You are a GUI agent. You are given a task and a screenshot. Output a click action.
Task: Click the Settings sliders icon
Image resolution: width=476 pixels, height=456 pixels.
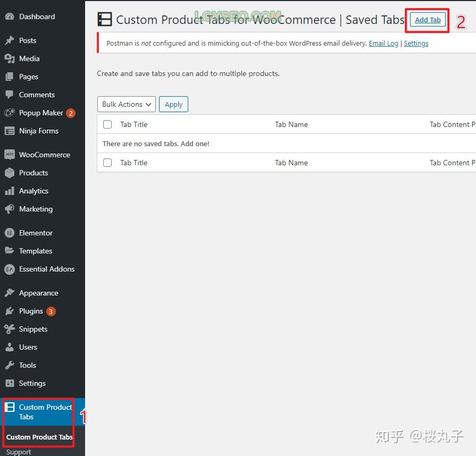tap(10, 383)
